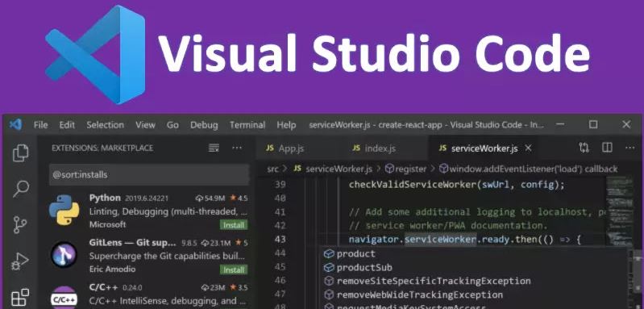Click the VS Code logo in title bar
Screen dimensions: 644x309
point(15,124)
